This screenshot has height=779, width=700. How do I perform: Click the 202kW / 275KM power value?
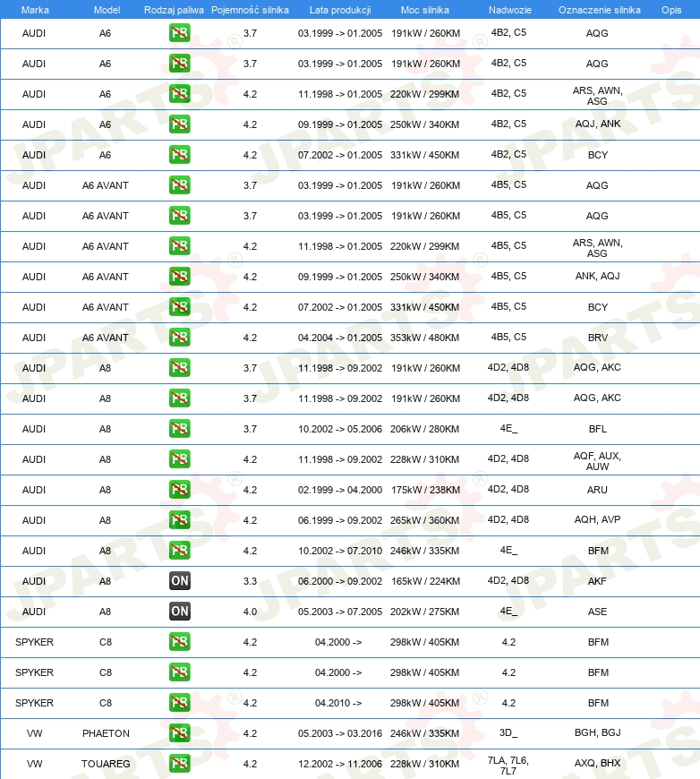click(425, 612)
